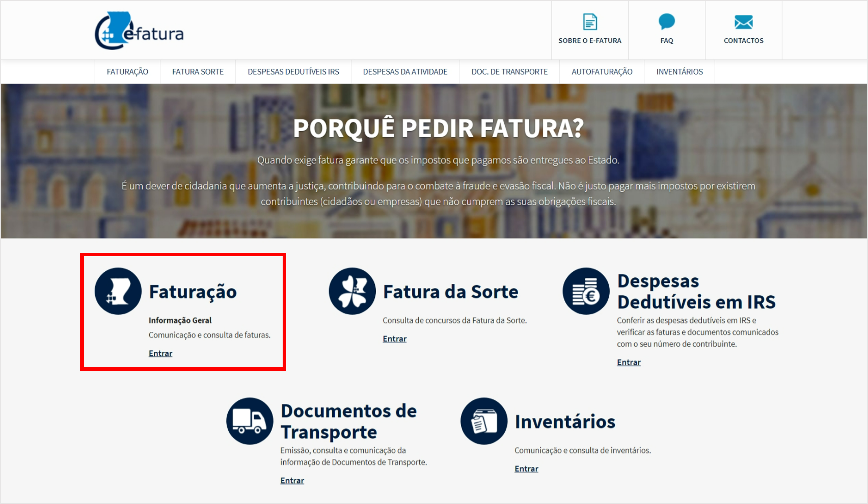
Task: Click the FAQ label
Action: click(x=666, y=41)
